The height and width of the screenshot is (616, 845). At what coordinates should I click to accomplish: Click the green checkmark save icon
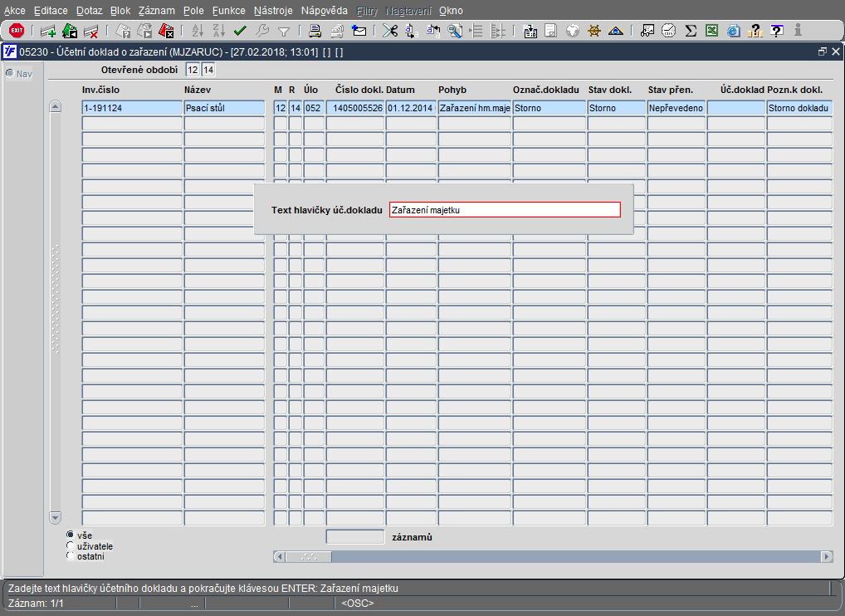[240, 32]
